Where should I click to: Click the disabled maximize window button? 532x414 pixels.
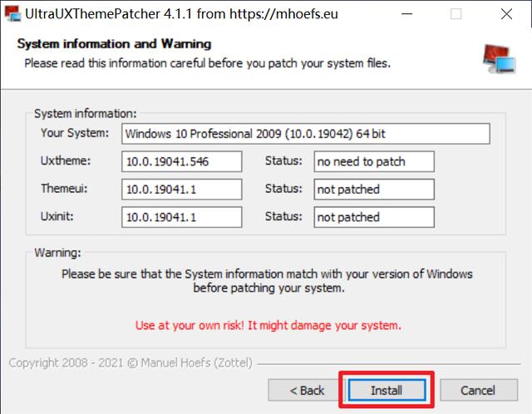pos(456,14)
